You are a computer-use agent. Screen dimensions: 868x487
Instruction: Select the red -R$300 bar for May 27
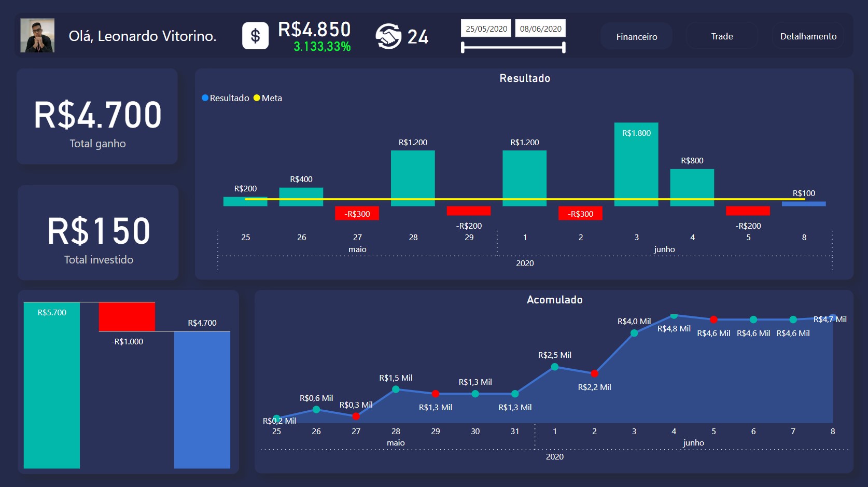pos(357,213)
